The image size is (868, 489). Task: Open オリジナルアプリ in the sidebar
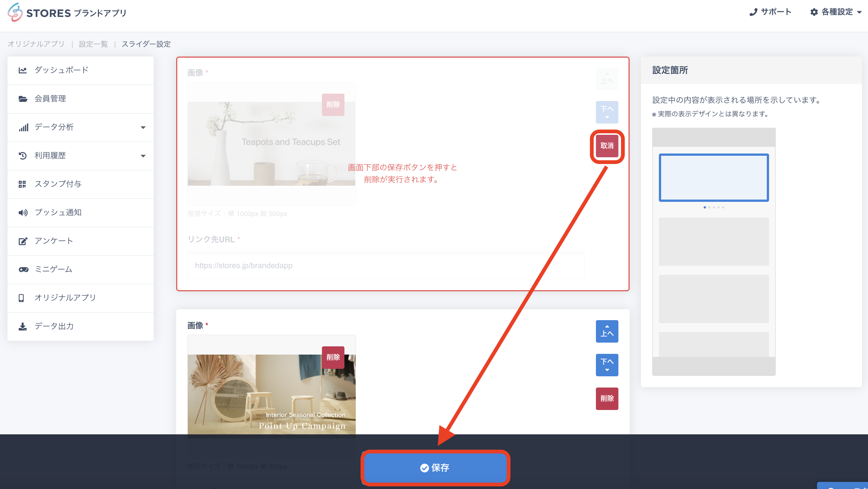pos(81,298)
